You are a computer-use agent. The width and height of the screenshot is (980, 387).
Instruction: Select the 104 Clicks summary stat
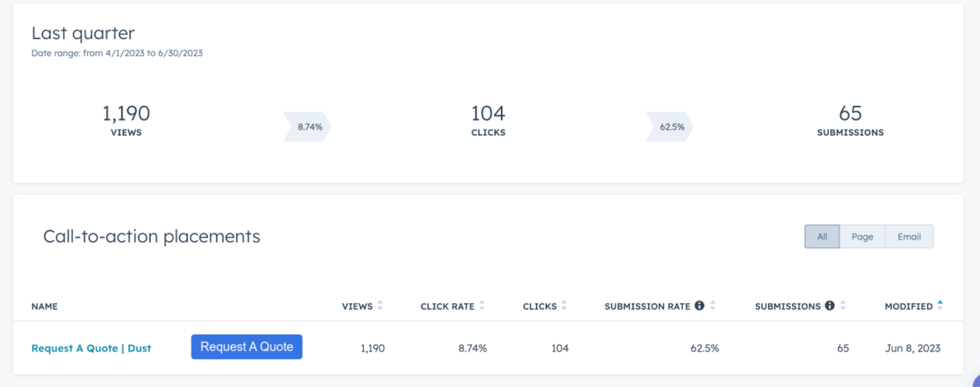(488, 120)
